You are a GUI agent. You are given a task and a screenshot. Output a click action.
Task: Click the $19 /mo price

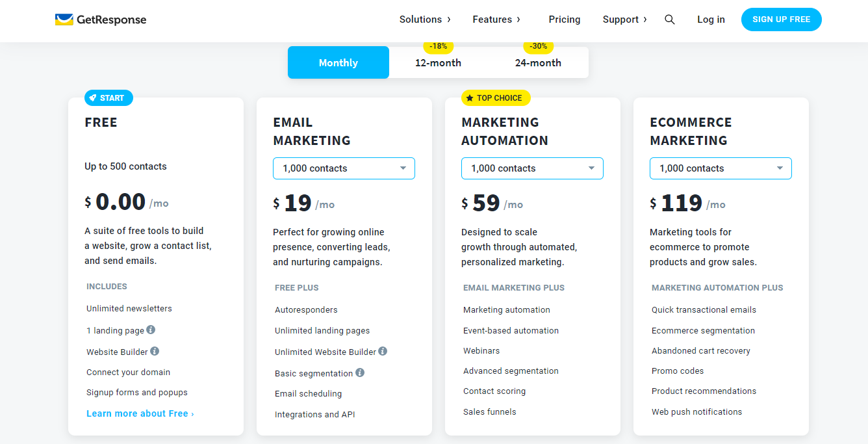tap(304, 203)
